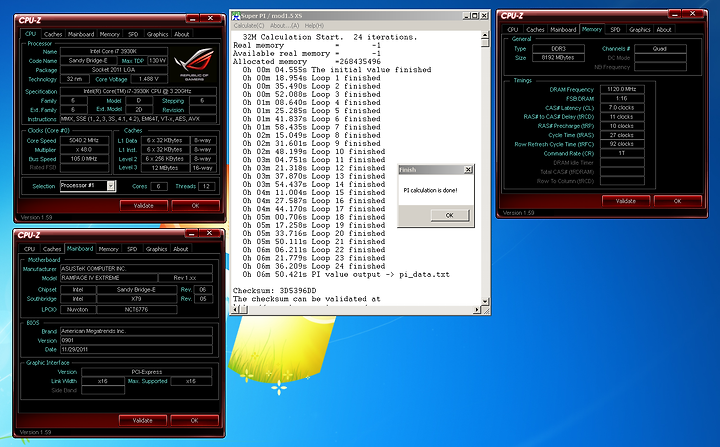Open CPU tab in bottom-left CPU-Z Mainboard window

pos(29,249)
